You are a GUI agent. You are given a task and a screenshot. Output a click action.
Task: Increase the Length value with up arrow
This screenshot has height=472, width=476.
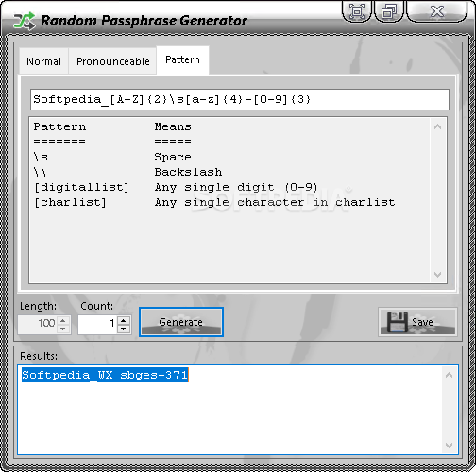coord(63,320)
